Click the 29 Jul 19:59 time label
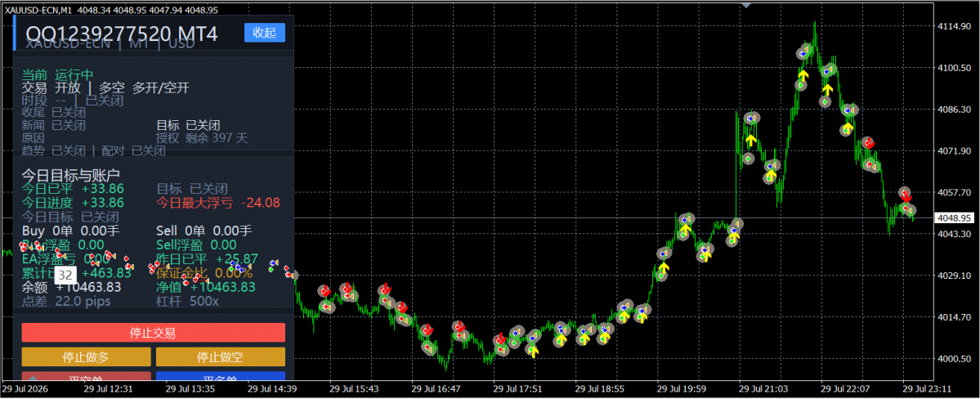The height and width of the screenshot is (399, 980). point(682,388)
